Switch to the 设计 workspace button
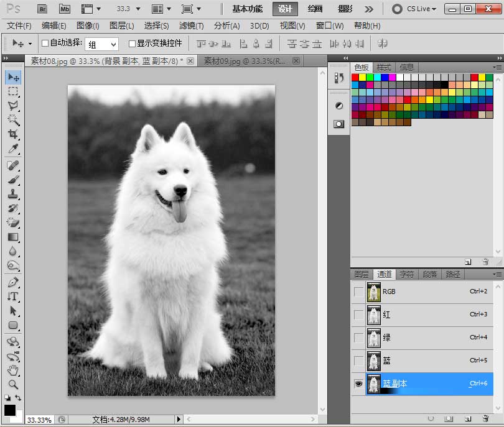The height and width of the screenshot is (427, 504). (x=285, y=9)
